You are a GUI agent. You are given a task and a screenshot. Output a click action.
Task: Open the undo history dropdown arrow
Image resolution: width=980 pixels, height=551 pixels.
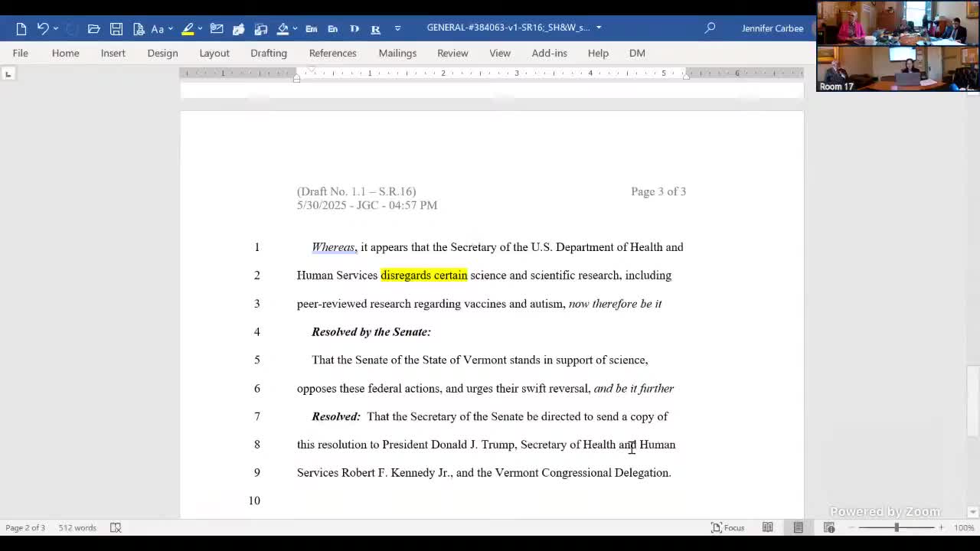pos(56,28)
